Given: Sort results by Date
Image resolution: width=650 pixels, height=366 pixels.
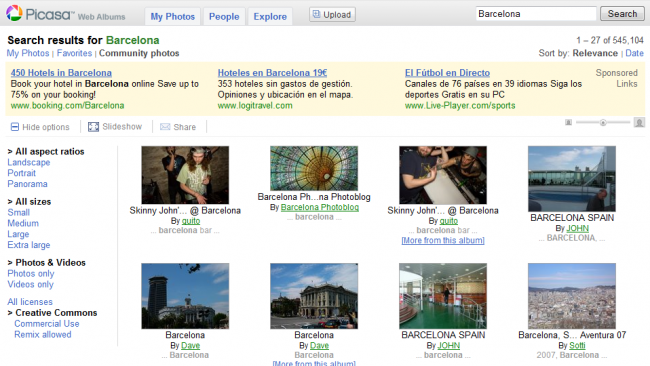Looking at the screenshot, I should [x=634, y=53].
